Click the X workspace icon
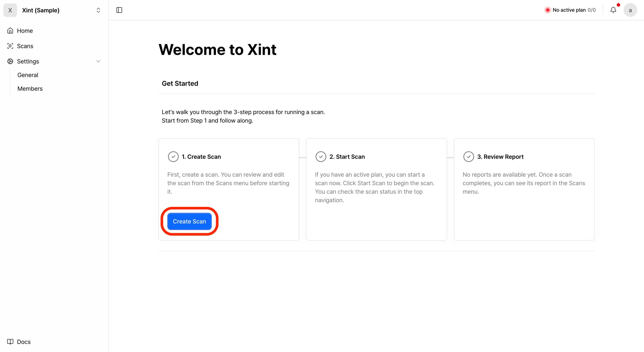644x352 pixels. tap(10, 10)
